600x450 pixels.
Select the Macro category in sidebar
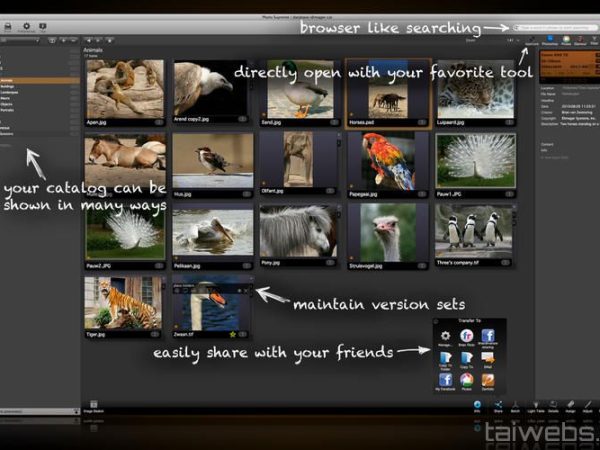click(x=40, y=98)
